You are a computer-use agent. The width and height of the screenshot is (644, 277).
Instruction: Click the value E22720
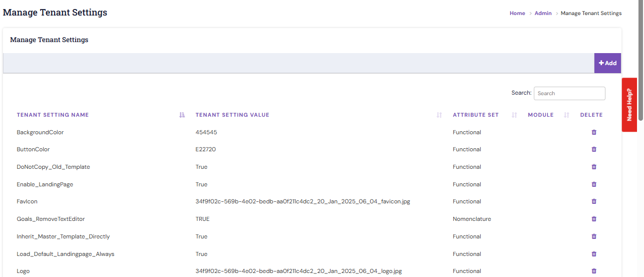click(x=205, y=149)
